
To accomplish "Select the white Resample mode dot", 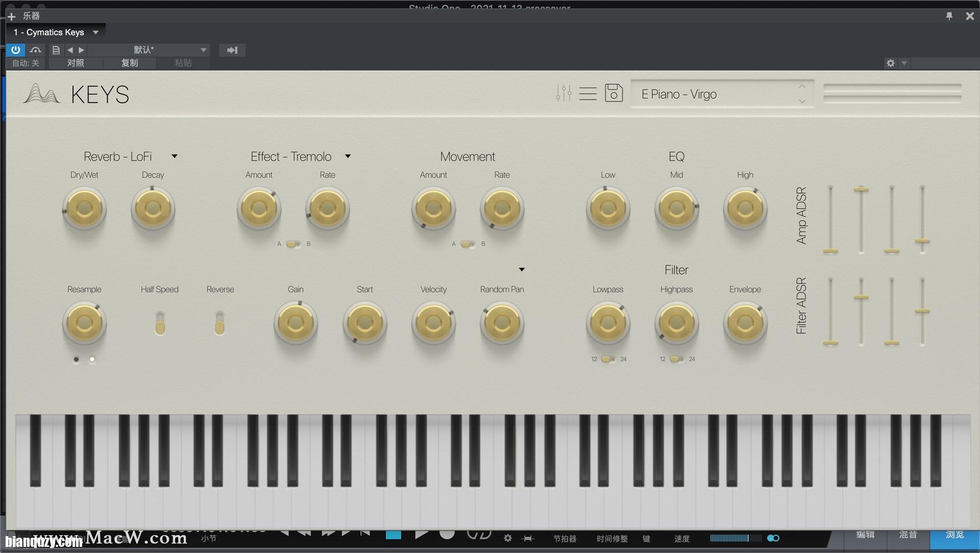I will tap(92, 359).
